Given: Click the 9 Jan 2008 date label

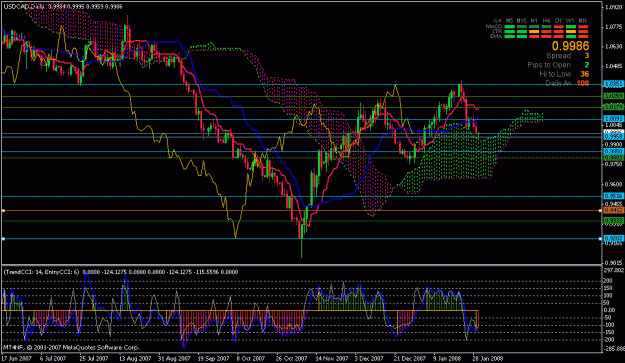Looking at the screenshot, I should click(447, 358).
